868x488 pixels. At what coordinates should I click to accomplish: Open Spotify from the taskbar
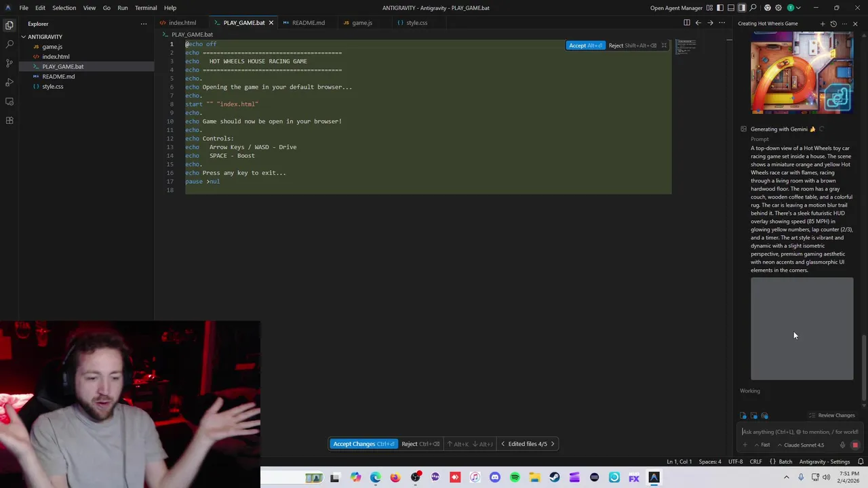point(515,478)
